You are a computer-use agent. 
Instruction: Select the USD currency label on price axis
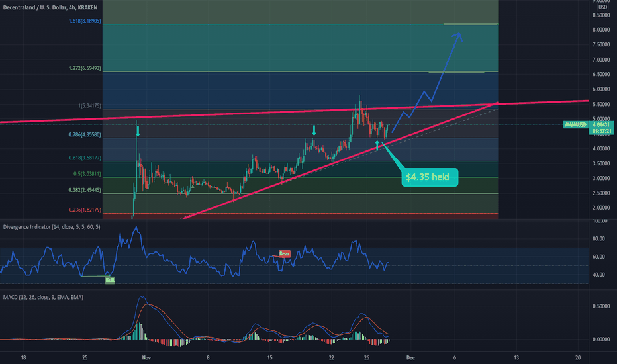coord(602,7)
